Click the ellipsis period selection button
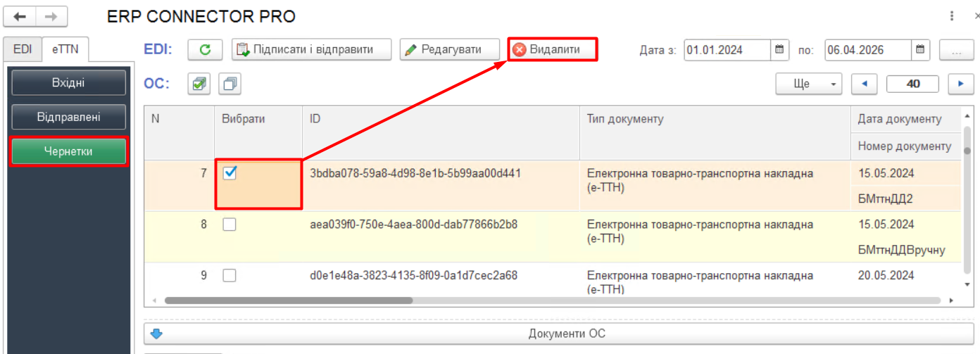The height and width of the screenshot is (354, 980). [x=956, y=50]
